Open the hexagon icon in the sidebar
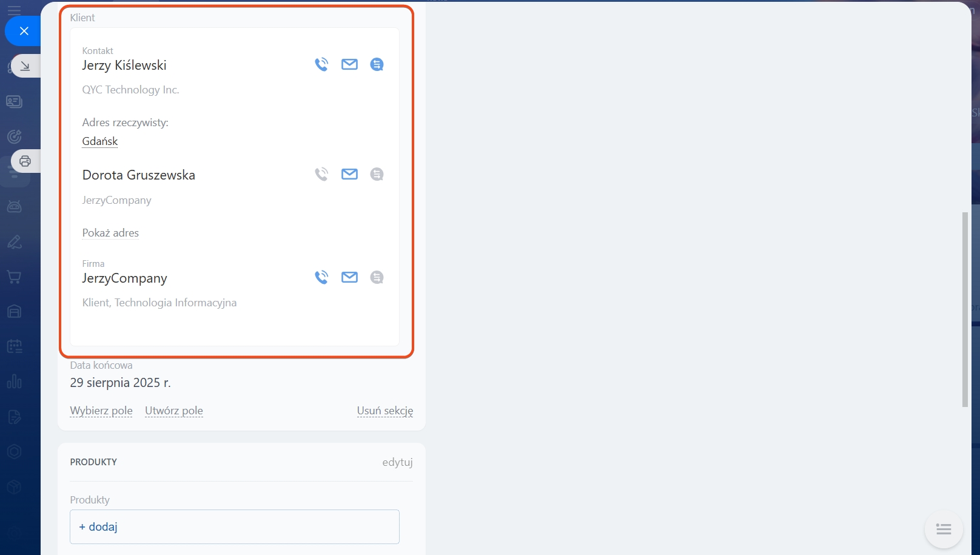Screen dimensions: 980x555 point(15,452)
